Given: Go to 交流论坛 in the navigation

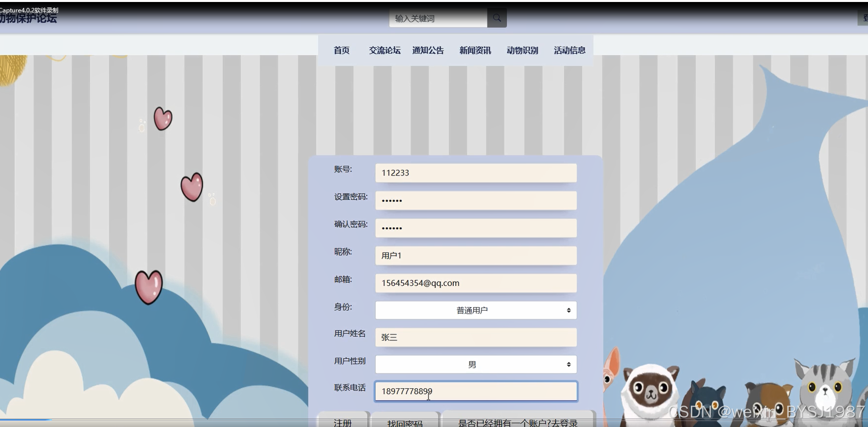Looking at the screenshot, I should click(x=385, y=50).
